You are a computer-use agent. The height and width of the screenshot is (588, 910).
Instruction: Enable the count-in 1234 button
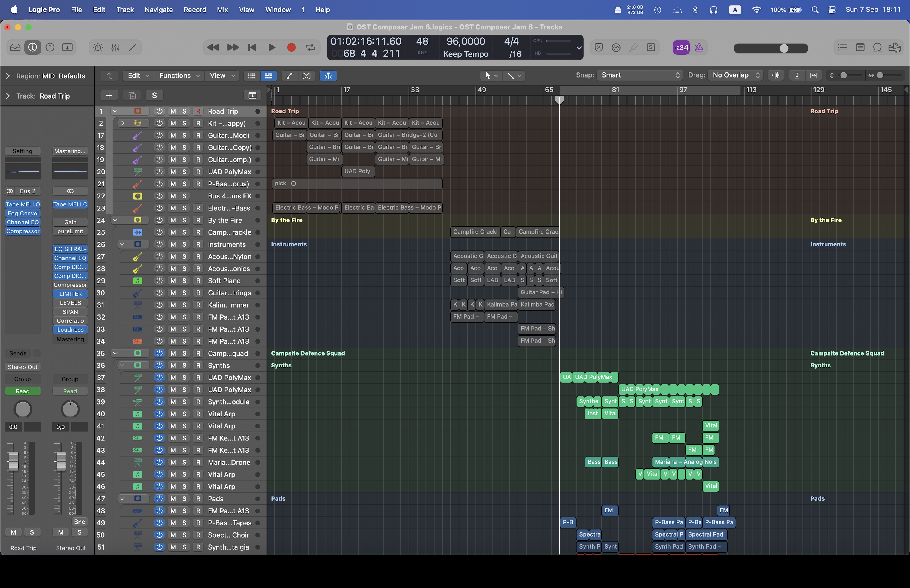pyautogui.click(x=681, y=47)
